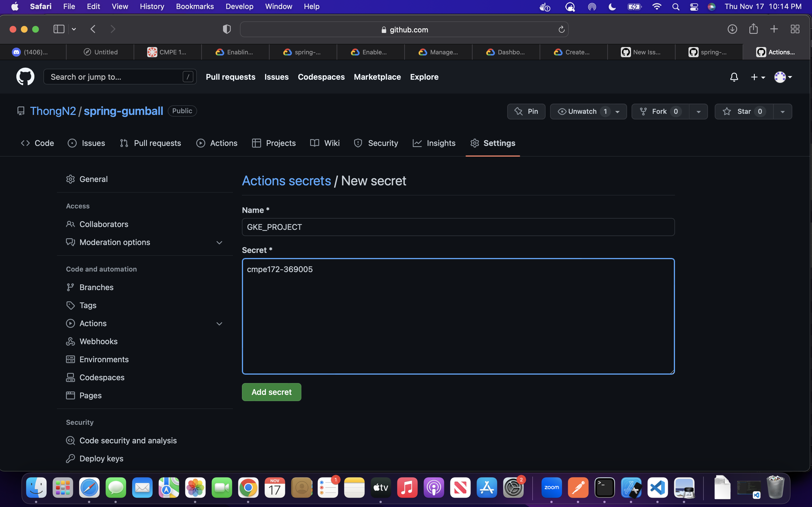Screen dimensions: 812x507
Task: Open Safari's Share icon
Action: (753, 29)
